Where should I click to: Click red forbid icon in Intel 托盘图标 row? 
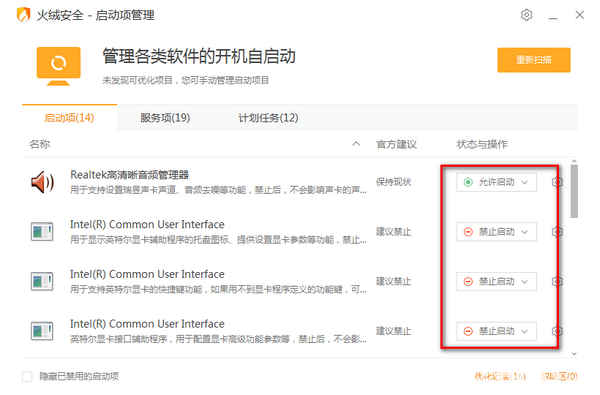(468, 232)
